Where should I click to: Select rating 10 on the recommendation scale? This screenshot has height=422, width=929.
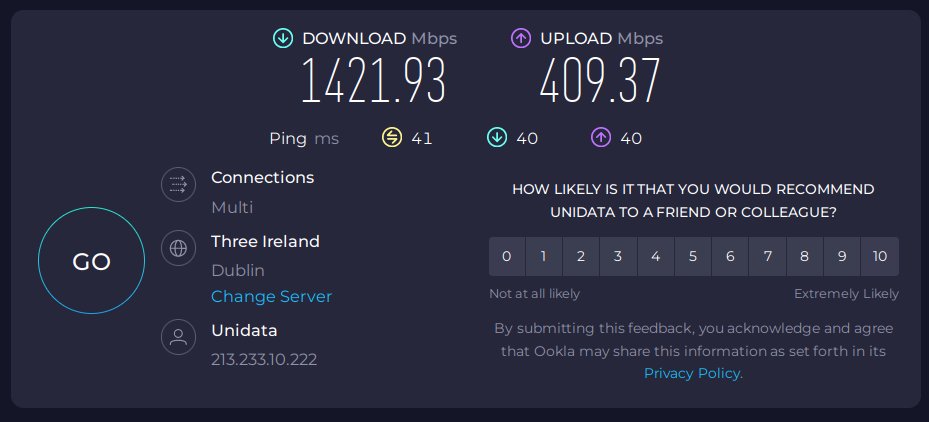(880, 256)
